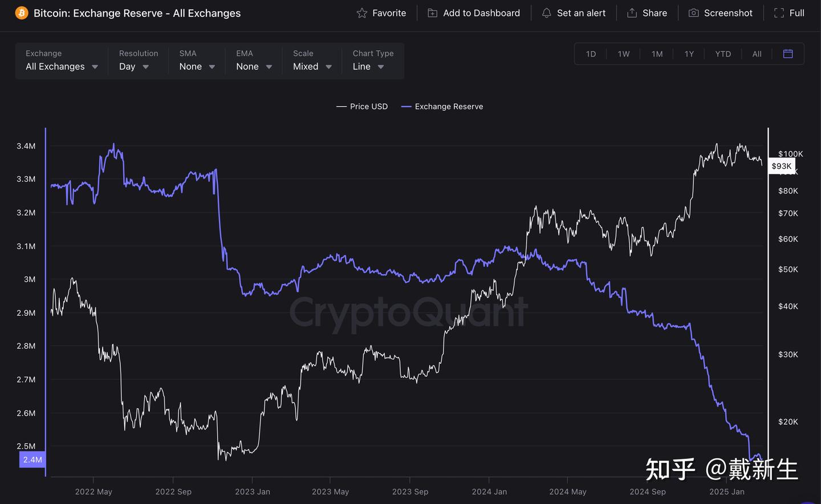Image resolution: width=821 pixels, height=504 pixels.
Task: Click the Favorite star icon
Action: pyautogui.click(x=361, y=13)
